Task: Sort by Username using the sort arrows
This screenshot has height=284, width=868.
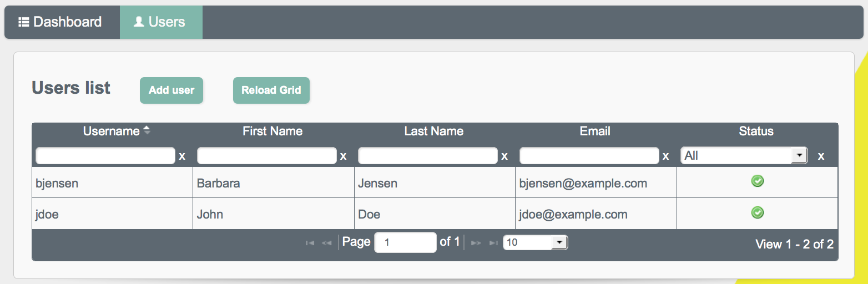Action: [x=147, y=131]
